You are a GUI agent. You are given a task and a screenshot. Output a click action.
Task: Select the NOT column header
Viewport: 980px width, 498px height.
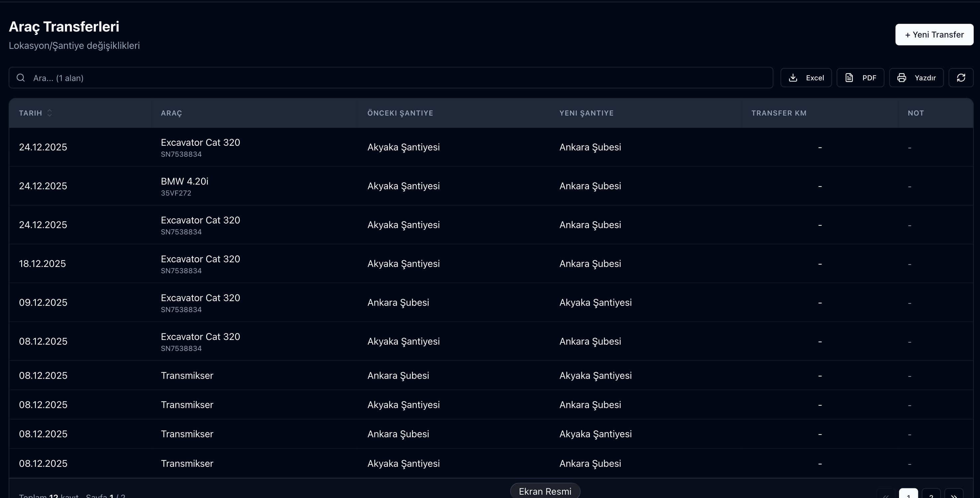916,113
